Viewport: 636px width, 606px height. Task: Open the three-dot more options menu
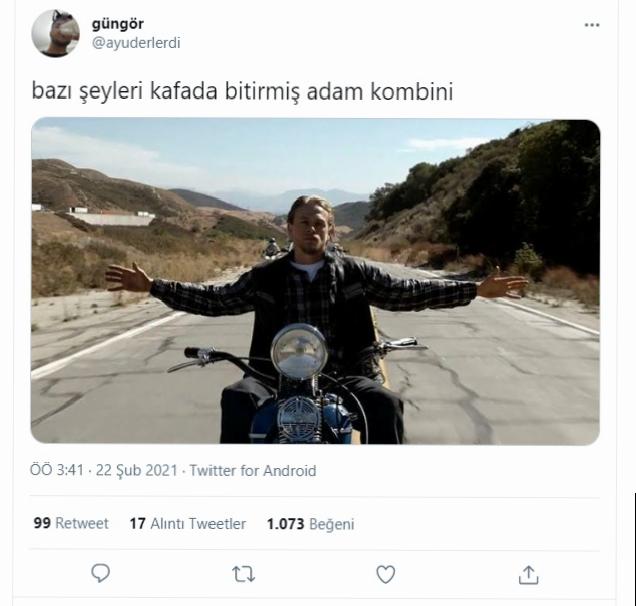pyautogui.click(x=592, y=25)
